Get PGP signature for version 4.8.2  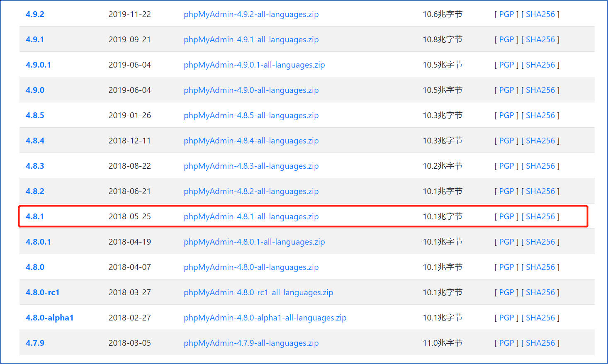(506, 191)
